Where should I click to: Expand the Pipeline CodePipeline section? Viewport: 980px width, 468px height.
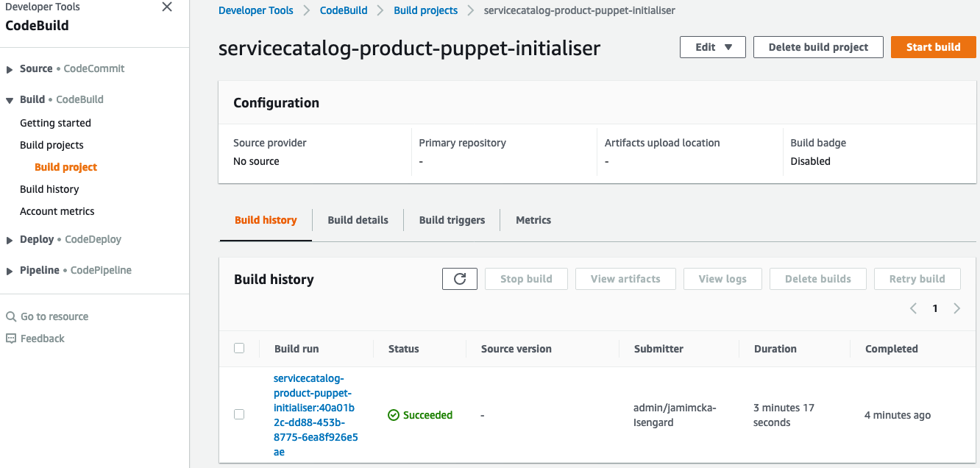coord(10,271)
